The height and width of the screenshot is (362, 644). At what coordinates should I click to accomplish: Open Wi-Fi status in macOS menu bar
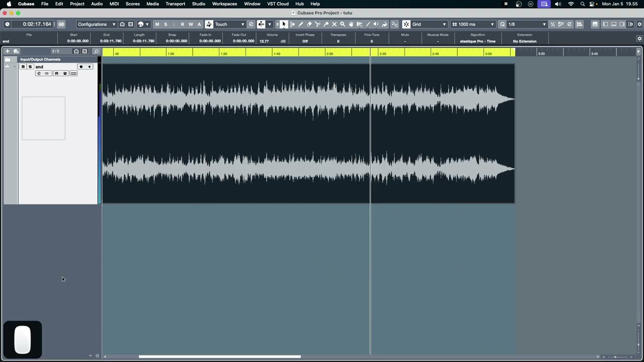(x=571, y=4)
